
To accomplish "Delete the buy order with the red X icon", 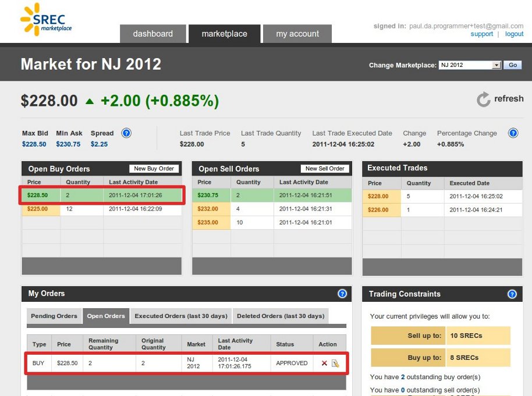I will coord(324,363).
